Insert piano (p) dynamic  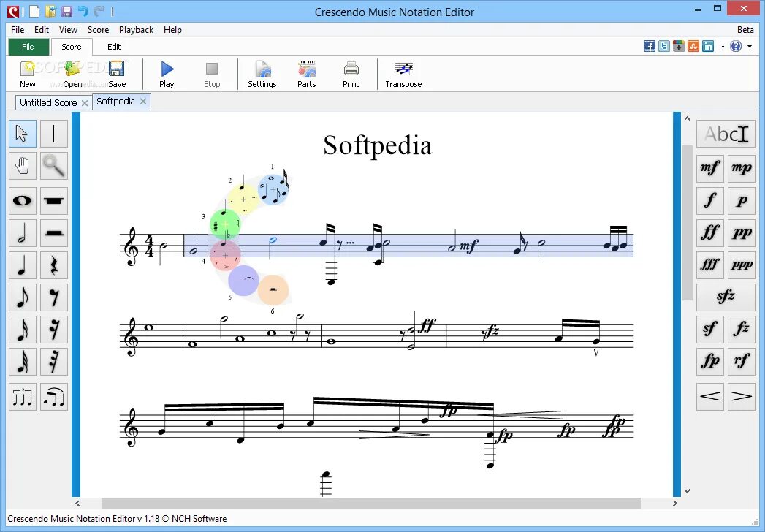point(742,201)
